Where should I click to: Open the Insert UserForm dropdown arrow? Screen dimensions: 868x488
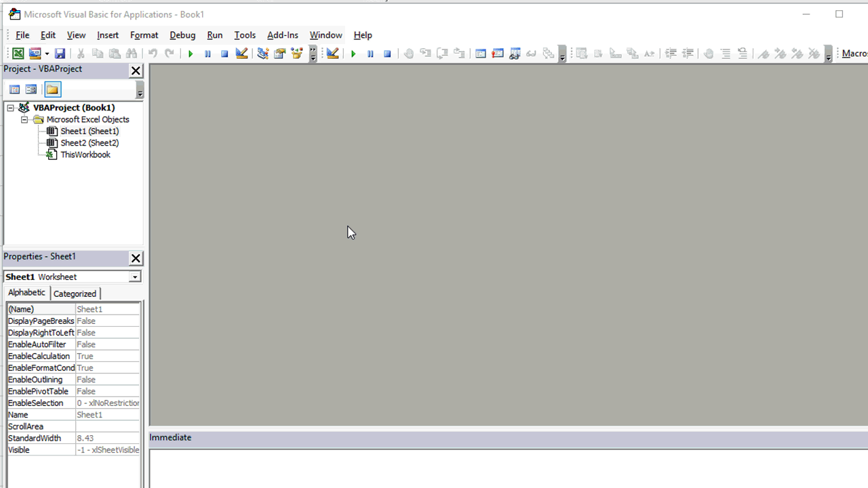click(46, 54)
